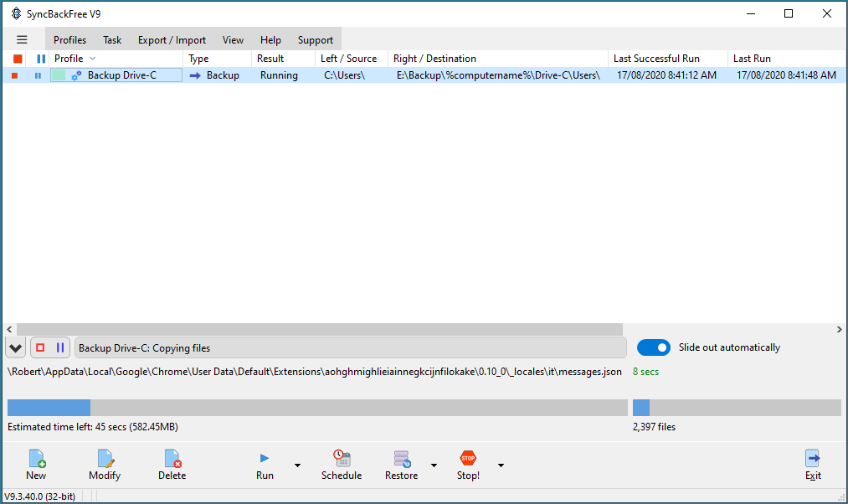Open the Export / Import menu
Image resolution: width=848 pixels, height=504 pixels.
coord(172,40)
